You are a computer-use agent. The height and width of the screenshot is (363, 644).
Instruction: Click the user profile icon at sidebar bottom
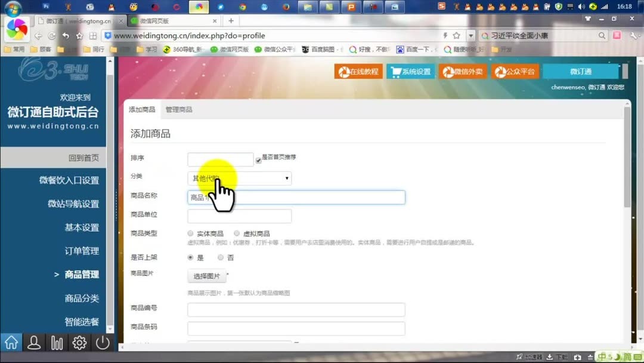(x=34, y=342)
